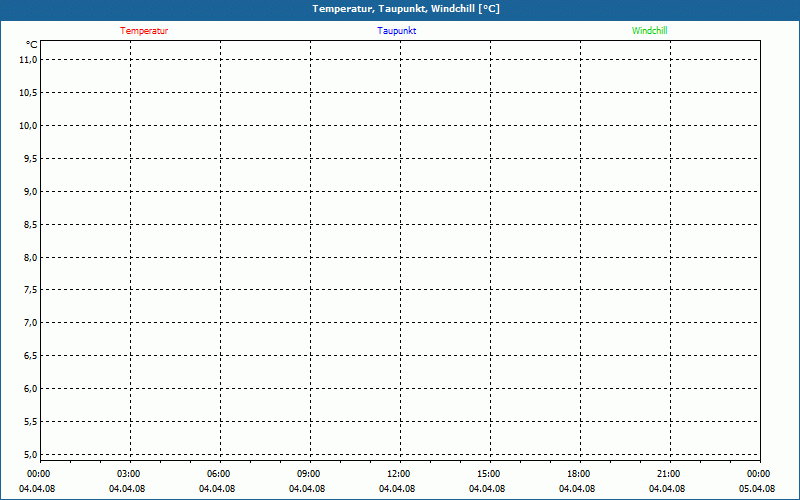Image resolution: width=800 pixels, height=500 pixels.
Task: Click the 04.04.08 date under 12:00
Action: tap(397, 489)
